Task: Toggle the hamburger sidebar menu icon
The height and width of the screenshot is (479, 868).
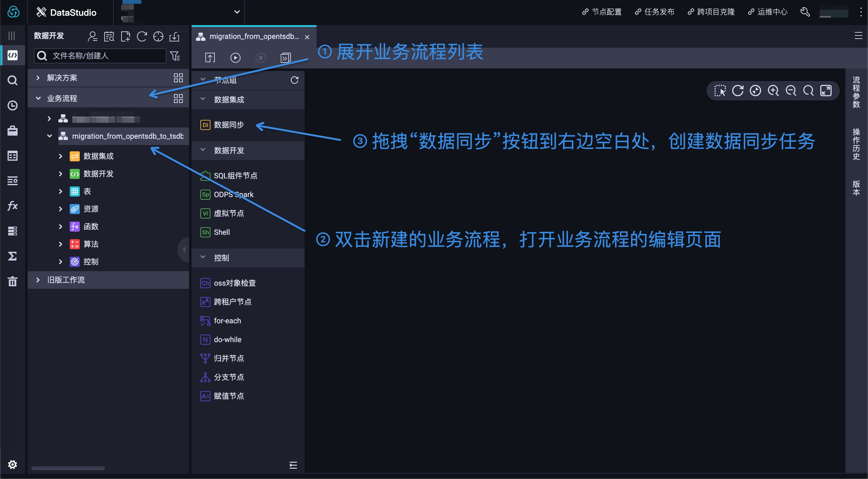Action: pos(12,35)
